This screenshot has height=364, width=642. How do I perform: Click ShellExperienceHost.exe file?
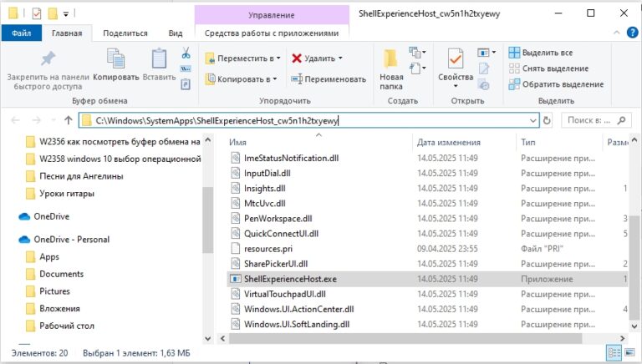click(290, 279)
